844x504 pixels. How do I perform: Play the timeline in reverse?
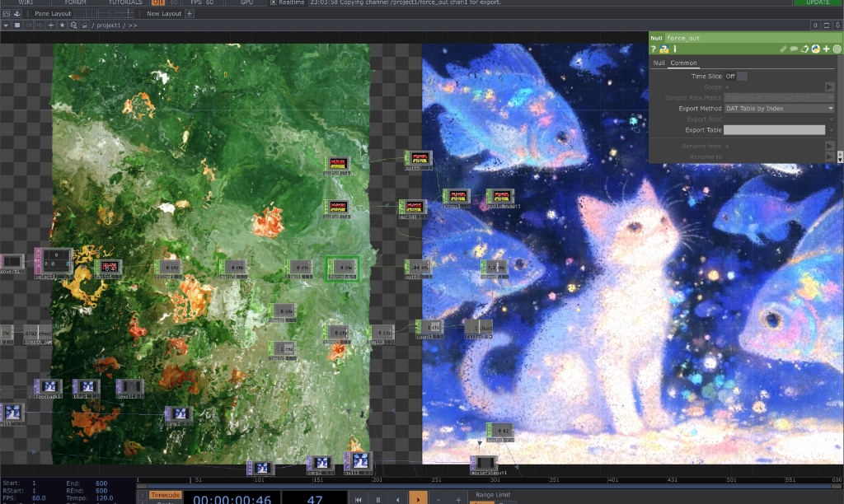(x=398, y=500)
